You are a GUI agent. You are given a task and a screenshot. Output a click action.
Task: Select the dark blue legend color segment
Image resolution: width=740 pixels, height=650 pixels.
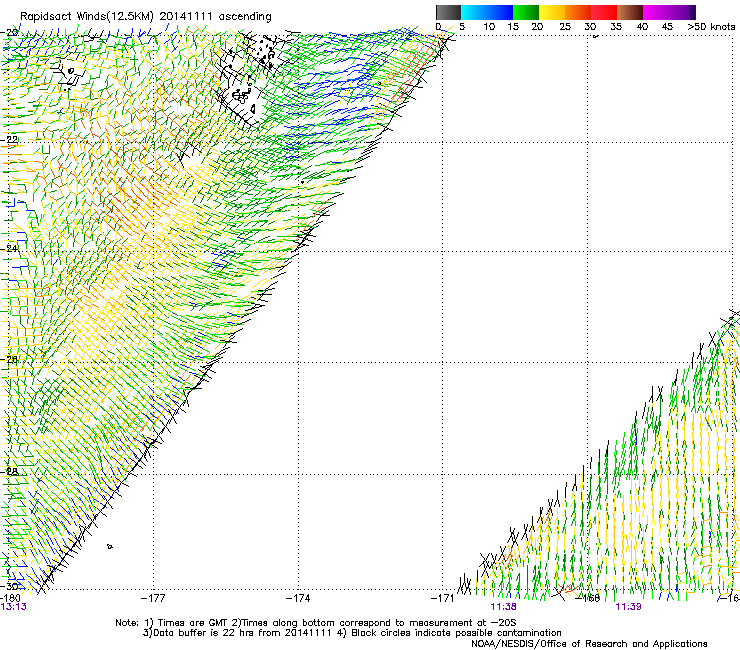click(x=499, y=12)
